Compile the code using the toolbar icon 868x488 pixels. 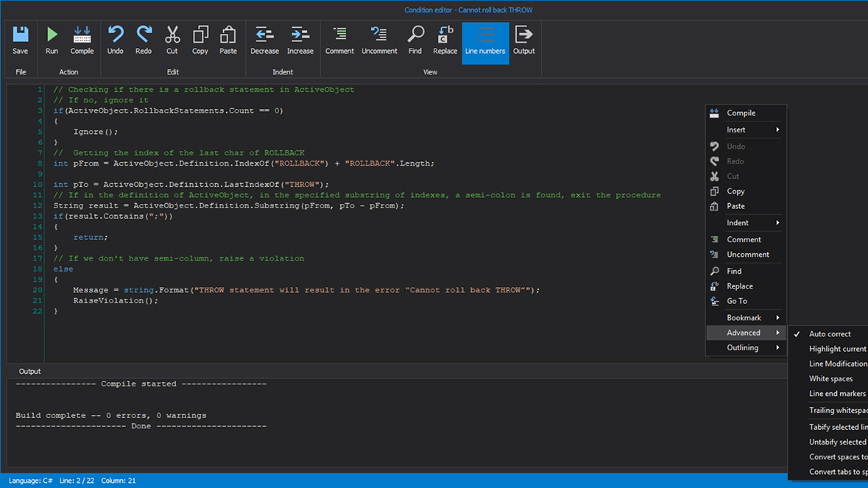[82, 40]
